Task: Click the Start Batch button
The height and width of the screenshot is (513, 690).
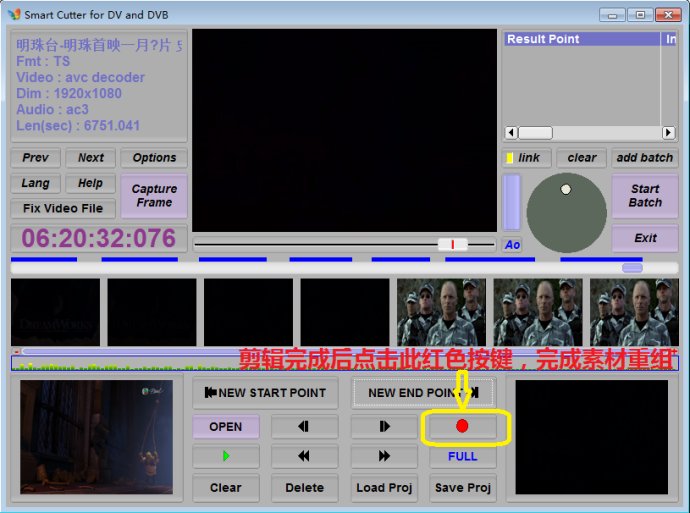Action: point(644,196)
